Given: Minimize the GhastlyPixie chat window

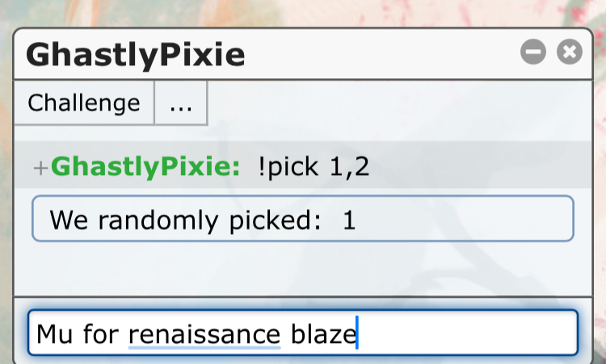Looking at the screenshot, I should 533,53.
